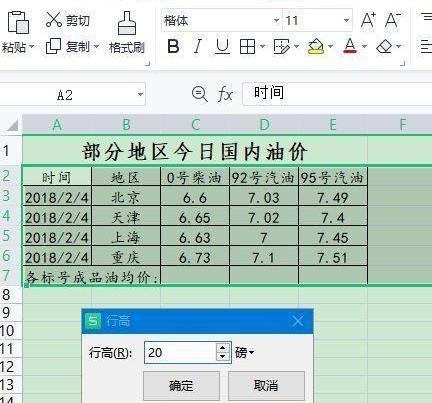Click the 确定 button

coord(181,386)
